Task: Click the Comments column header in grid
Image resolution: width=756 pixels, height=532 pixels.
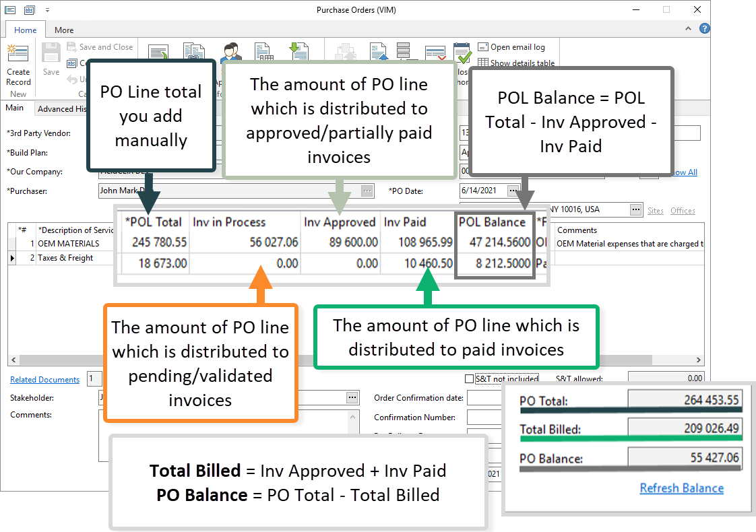Action: pos(577,230)
